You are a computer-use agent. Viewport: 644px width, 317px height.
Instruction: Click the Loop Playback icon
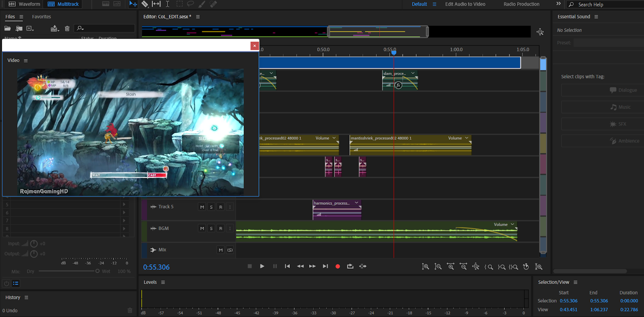click(350, 266)
